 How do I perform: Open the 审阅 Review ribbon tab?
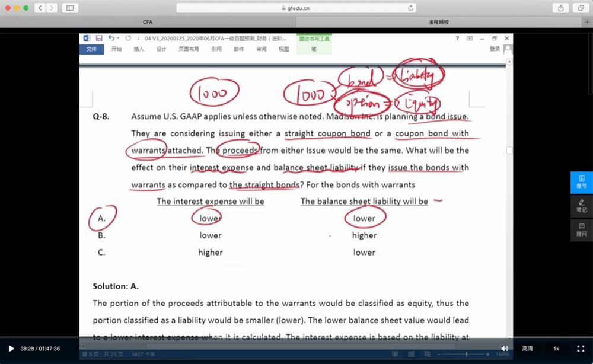click(262, 49)
